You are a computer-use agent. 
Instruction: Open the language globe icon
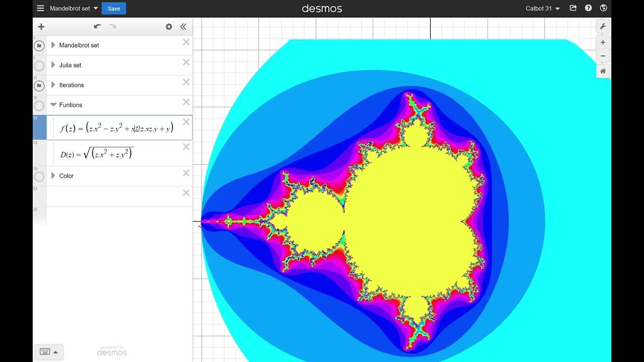tap(604, 8)
